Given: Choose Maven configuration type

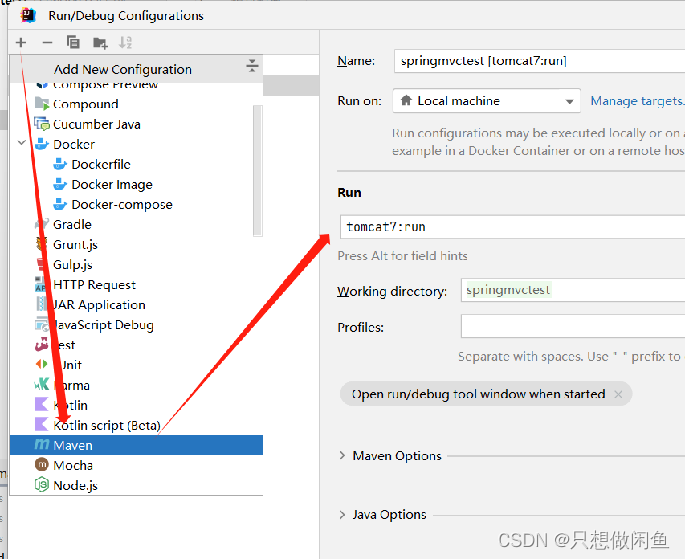Looking at the screenshot, I should pyautogui.click(x=136, y=445).
